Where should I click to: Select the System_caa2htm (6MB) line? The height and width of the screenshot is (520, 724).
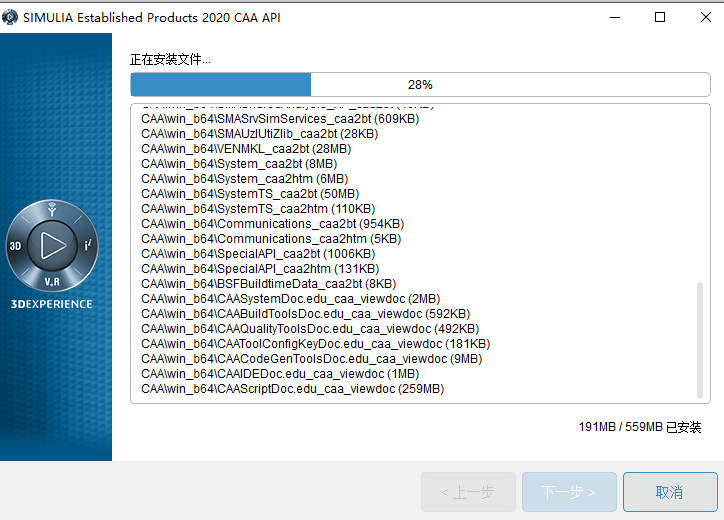tap(245, 179)
